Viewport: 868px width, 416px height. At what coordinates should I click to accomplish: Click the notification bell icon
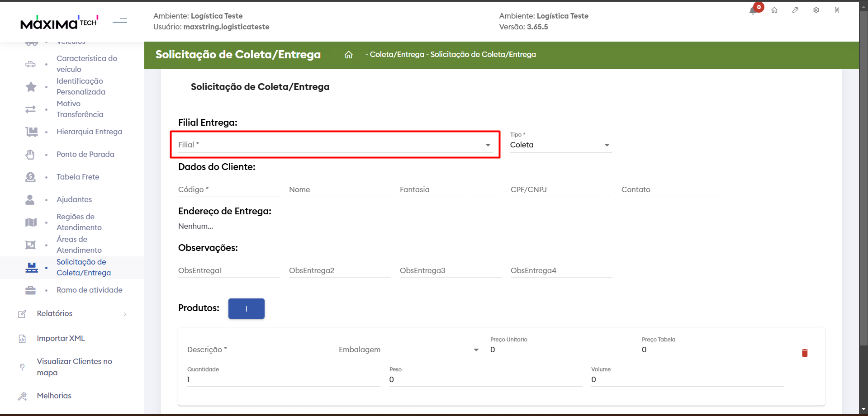[x=753, y=11]
